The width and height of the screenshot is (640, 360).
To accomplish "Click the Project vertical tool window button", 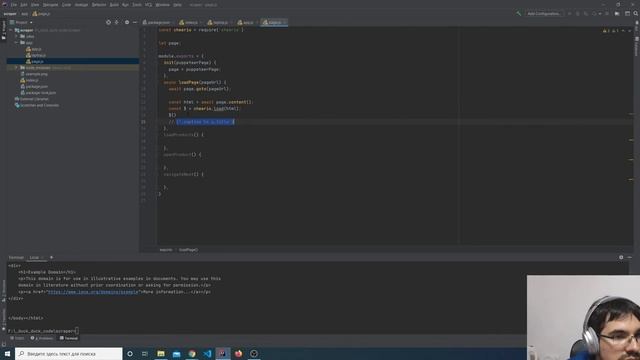I will pos(3,30).
